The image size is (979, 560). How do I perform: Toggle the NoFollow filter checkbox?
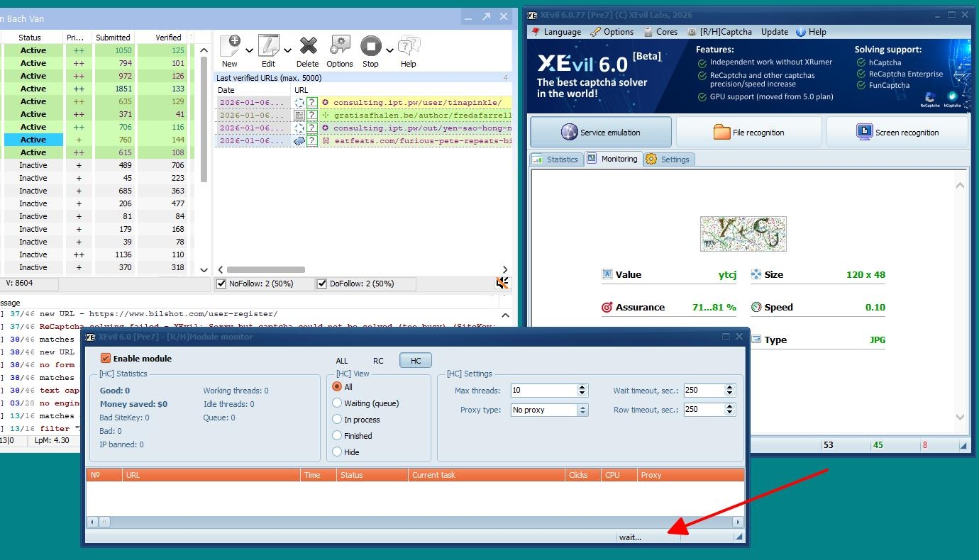pos(221,284)
